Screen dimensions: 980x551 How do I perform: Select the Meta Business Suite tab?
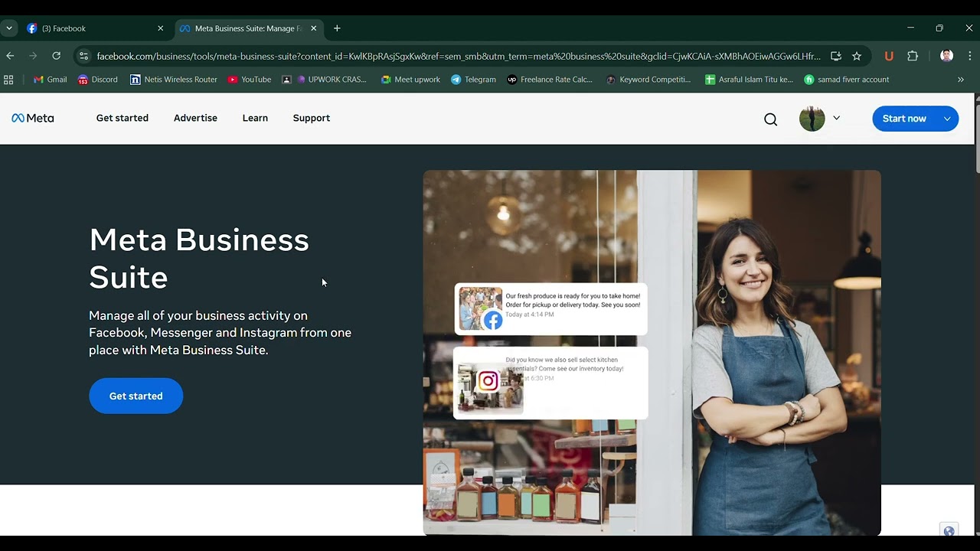[249, 28]
